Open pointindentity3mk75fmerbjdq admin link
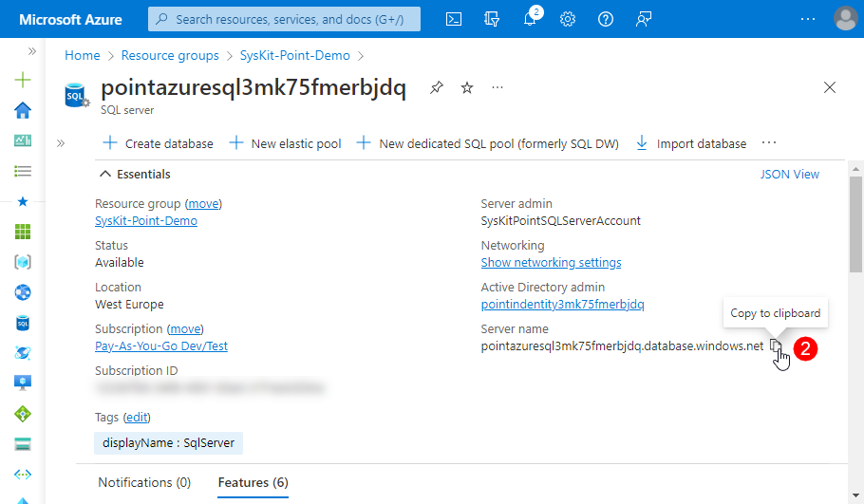Image resolution: width=864 pixels, height=504 pixels. click(x=563, y=304)
